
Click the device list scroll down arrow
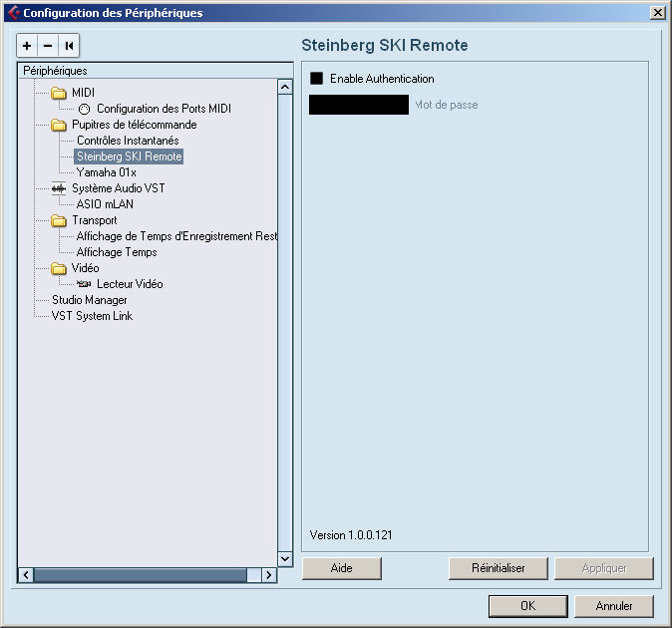285,558
